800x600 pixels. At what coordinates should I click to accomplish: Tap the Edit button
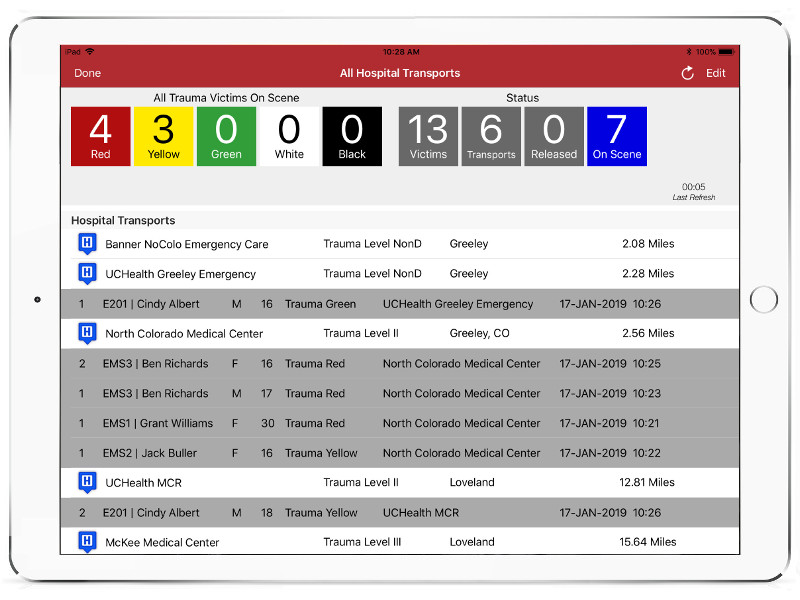coord(716,73)
